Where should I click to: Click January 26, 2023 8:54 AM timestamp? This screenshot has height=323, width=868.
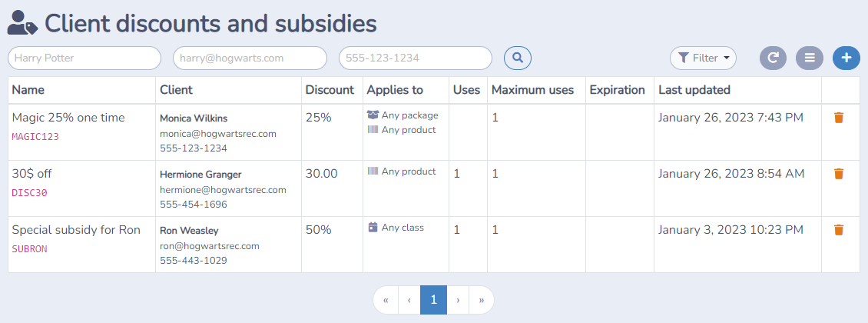[x=731, y=173]
